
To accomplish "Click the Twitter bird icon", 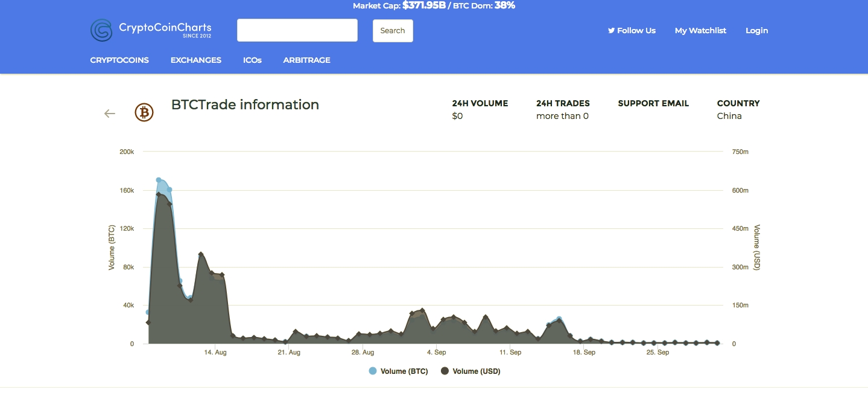I will 611,30.
